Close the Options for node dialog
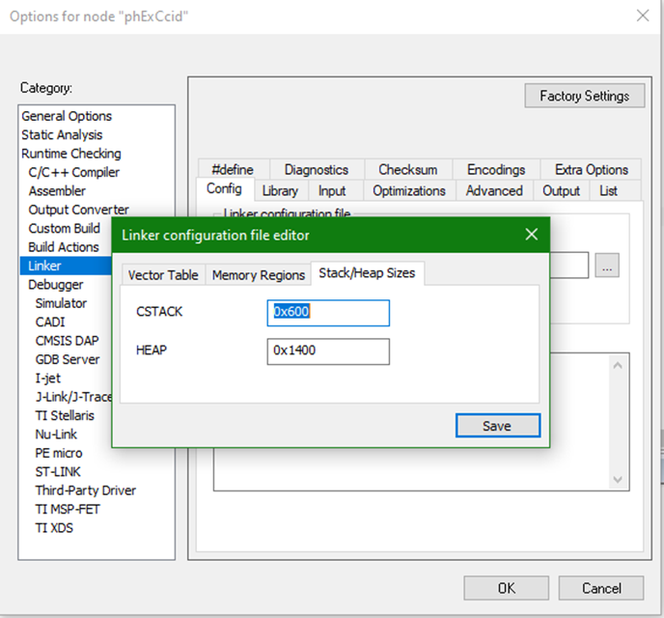The width and height of the screenshot is (664, 618). (x=643, y=16)
